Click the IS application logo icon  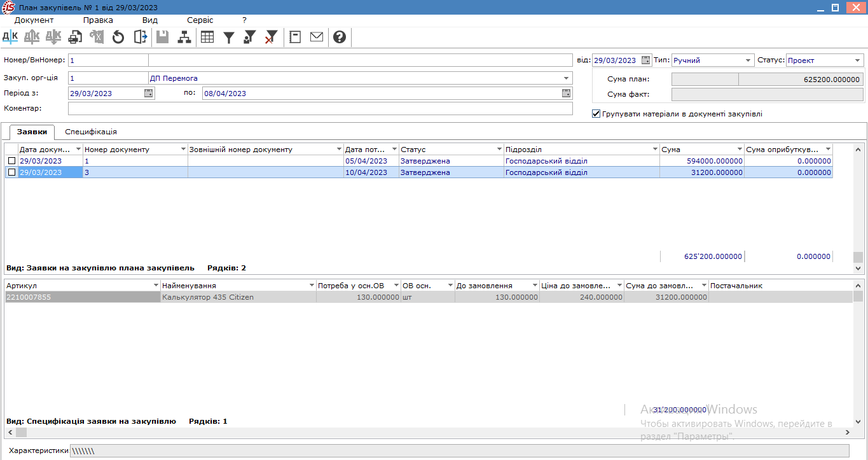(10, 7)
